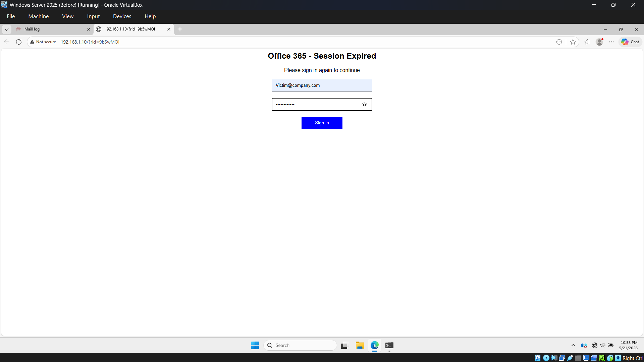Screen dimensions: 644x362
Task: Open Task View from the taskbar
Action: (345, 345)
